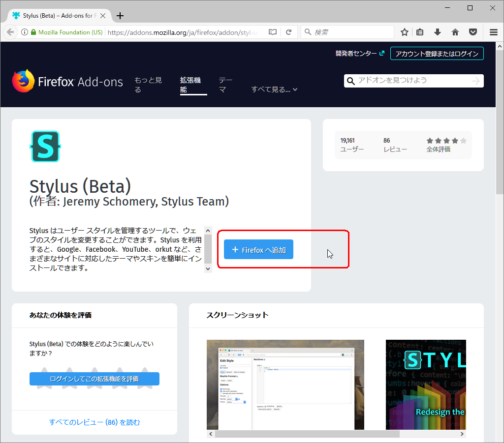Screen dimensions: 504x443
Task: Click the Firefox へ追加 button
Action: click(x=258, y=249)
